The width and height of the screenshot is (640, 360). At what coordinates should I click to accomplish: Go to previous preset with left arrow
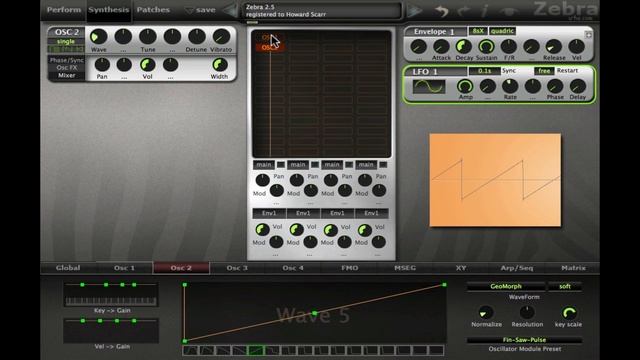point(231,10)
